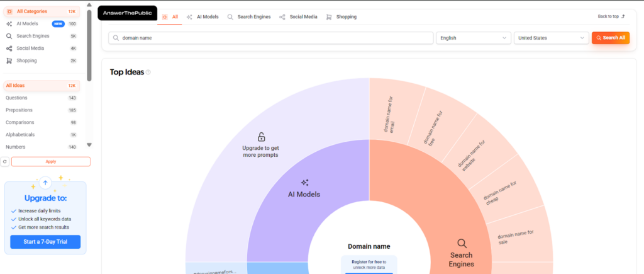Switch to the Search Engines tab

pos(249,17)
